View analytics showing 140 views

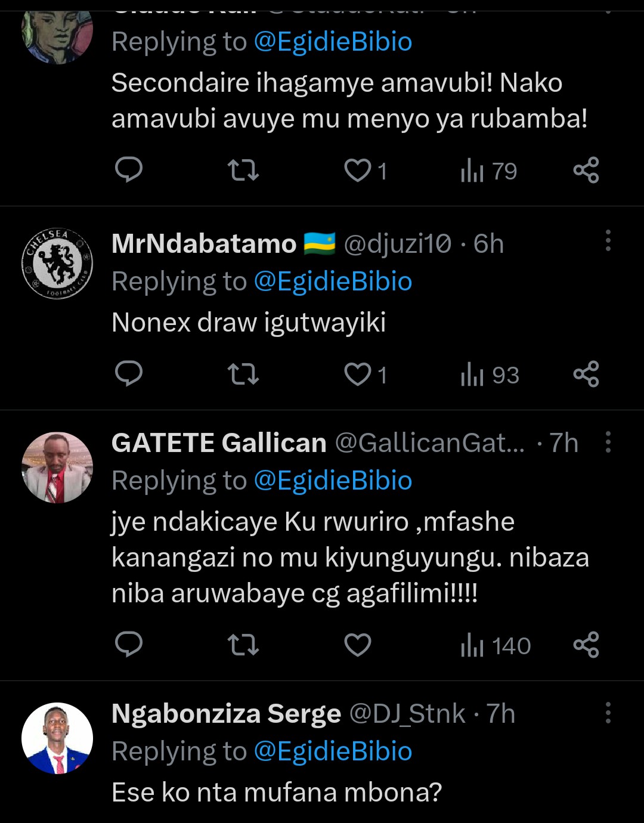coord(496,646)
